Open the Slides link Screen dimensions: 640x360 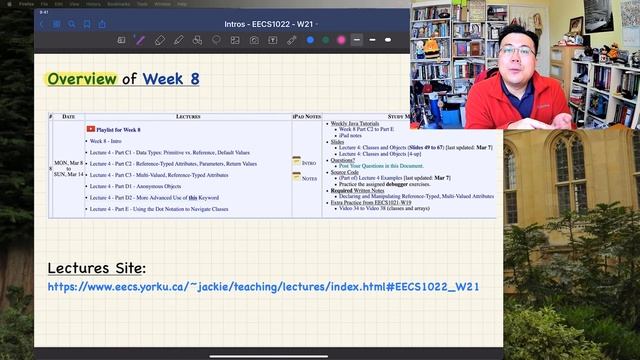coord(337,142)
